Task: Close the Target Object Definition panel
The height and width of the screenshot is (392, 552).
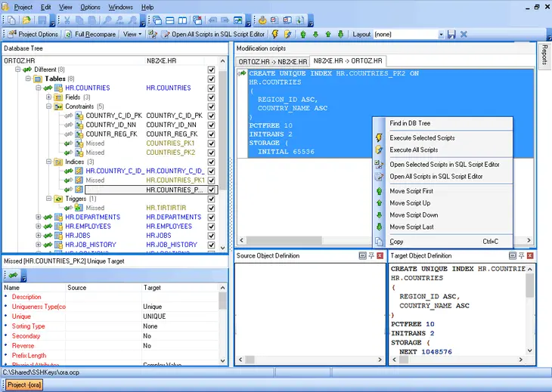Action: point(529,256)
